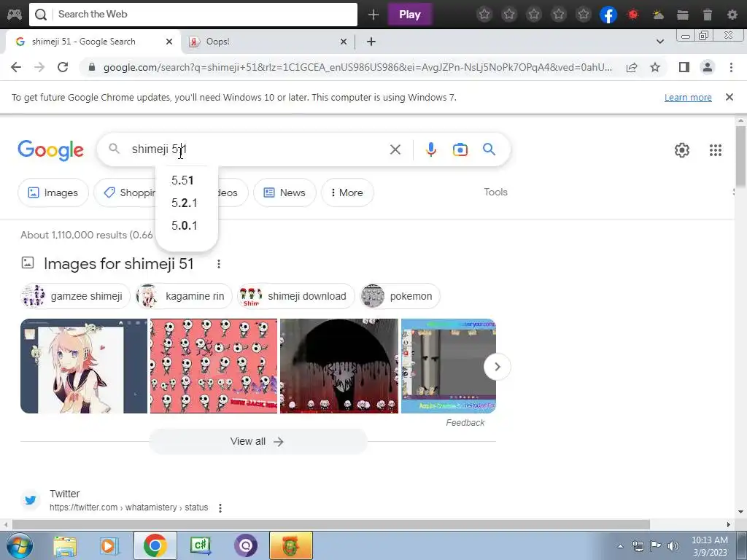747x560 pixels.
Task: Click the blue search magnifier button
Action: tap(489, 149)
